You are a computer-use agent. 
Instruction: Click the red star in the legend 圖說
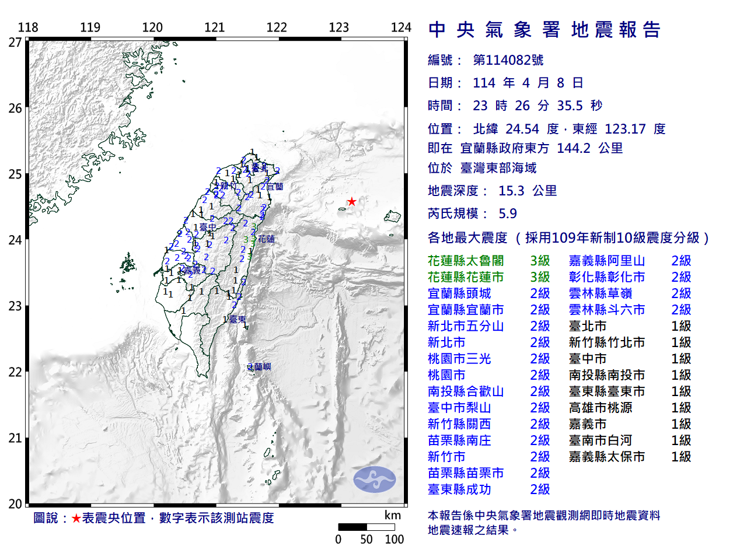[75, 517]
